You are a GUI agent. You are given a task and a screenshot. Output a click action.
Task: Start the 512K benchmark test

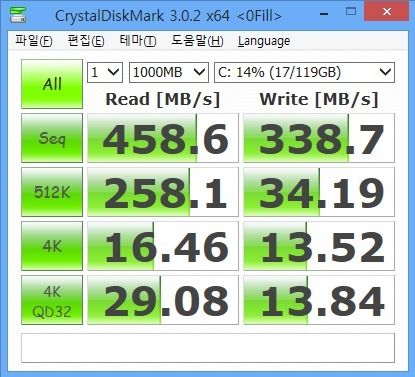point(52,192)
